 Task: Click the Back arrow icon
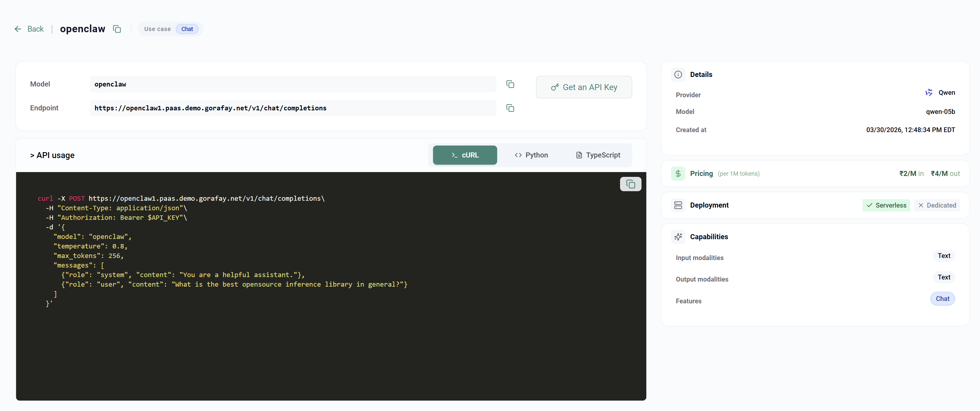(x=18, y=29)
